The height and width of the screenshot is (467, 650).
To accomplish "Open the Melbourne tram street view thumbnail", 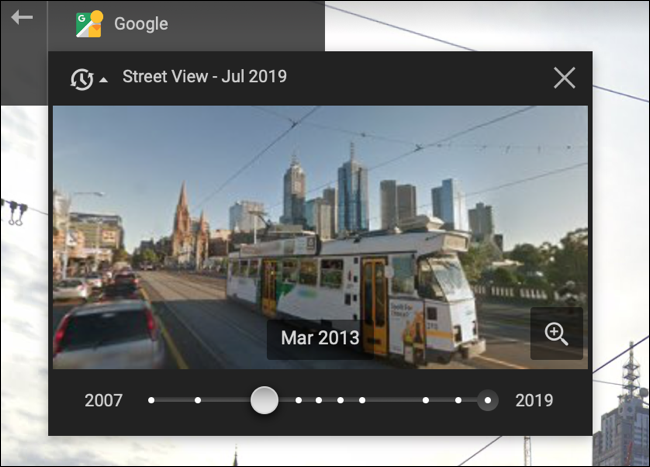I will click(x=319, y=237).
